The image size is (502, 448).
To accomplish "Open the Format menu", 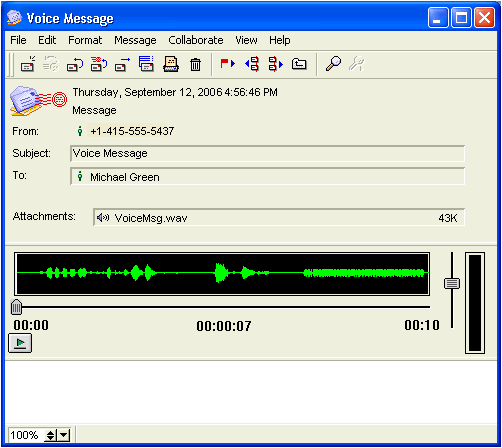I will [85, 40].
